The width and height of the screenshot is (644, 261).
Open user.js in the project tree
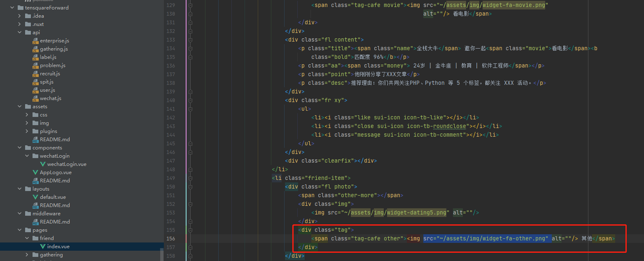pos(47,90)
